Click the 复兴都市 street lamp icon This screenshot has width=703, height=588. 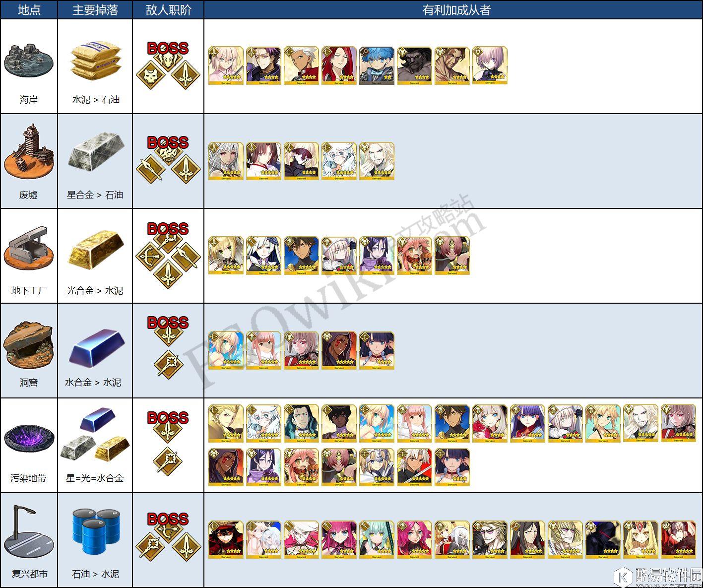(29, 535)
